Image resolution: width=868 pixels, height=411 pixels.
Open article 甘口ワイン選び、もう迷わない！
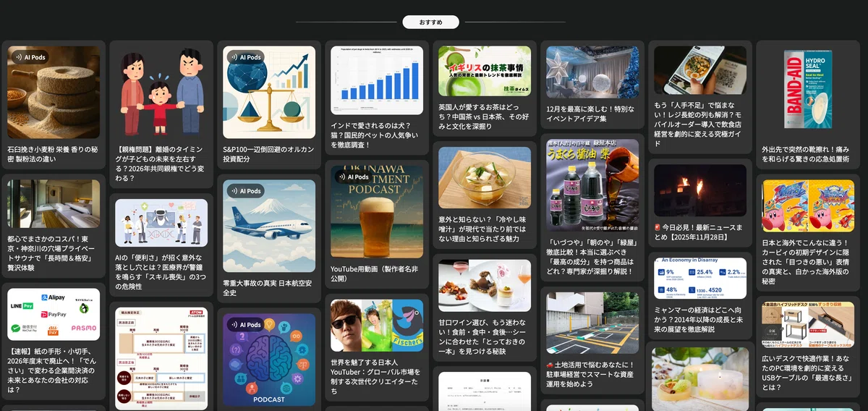tap(485, 336)
